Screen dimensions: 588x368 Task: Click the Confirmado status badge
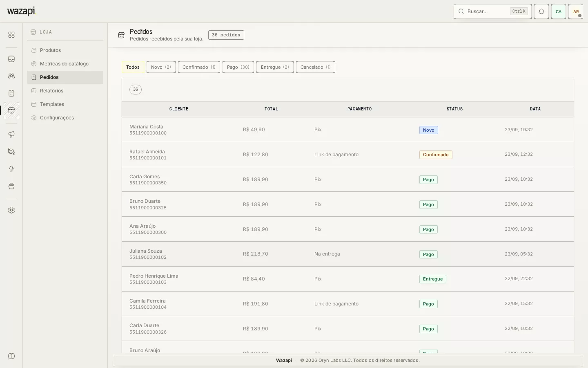coord(436,155)
